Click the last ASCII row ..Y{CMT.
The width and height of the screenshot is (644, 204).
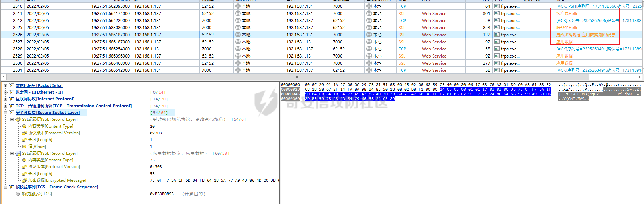click(574, 99)
